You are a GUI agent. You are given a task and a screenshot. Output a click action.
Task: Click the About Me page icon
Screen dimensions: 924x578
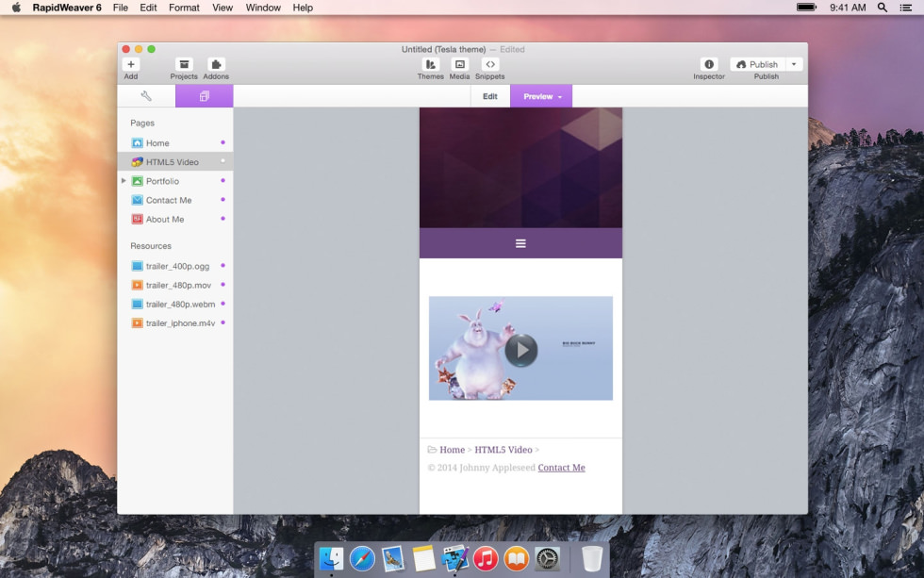(x=137, y=219)
